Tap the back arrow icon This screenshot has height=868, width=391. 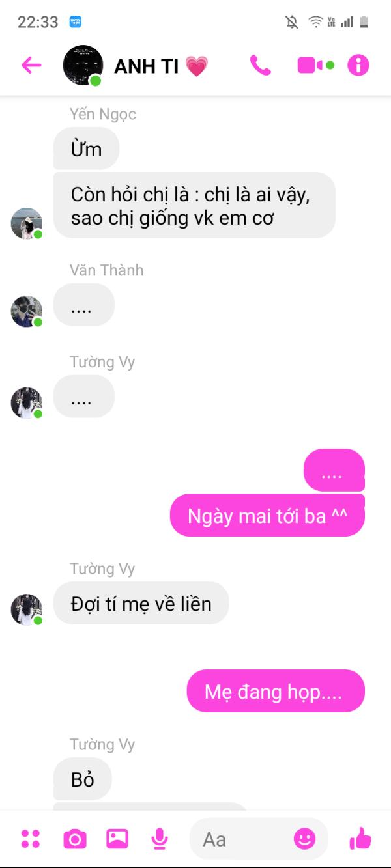[31, 65]
